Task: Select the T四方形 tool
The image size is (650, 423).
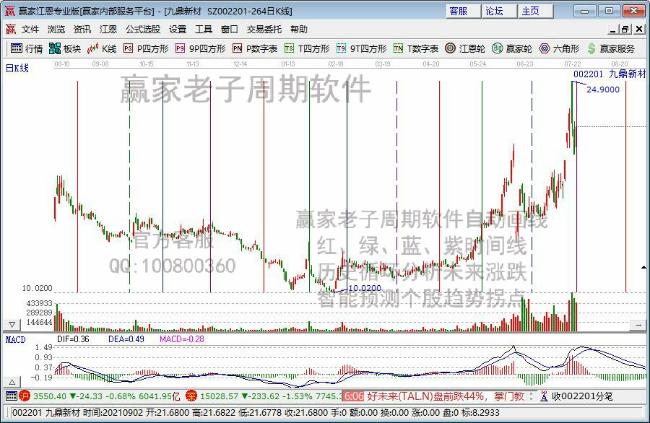Action: pyautogui.click(x=307, y=49)
